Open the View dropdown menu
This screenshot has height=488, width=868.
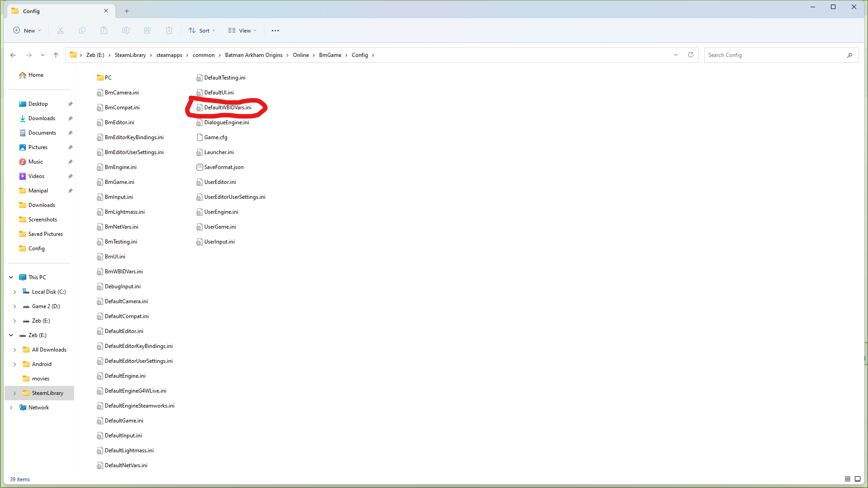point(243,31)
